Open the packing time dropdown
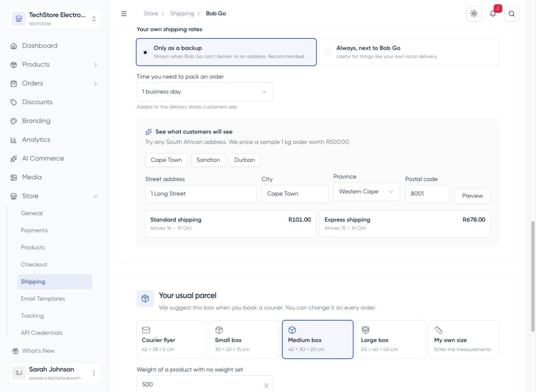 [205, 92]
